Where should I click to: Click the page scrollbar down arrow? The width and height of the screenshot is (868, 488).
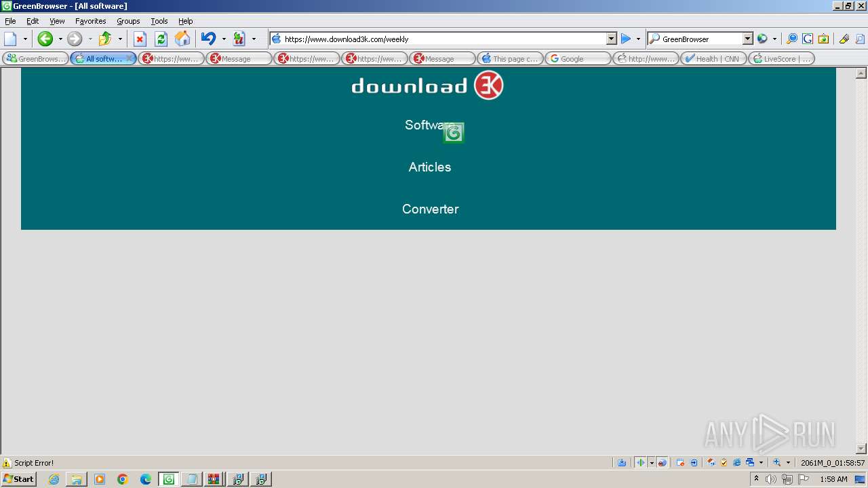(861, 449)
